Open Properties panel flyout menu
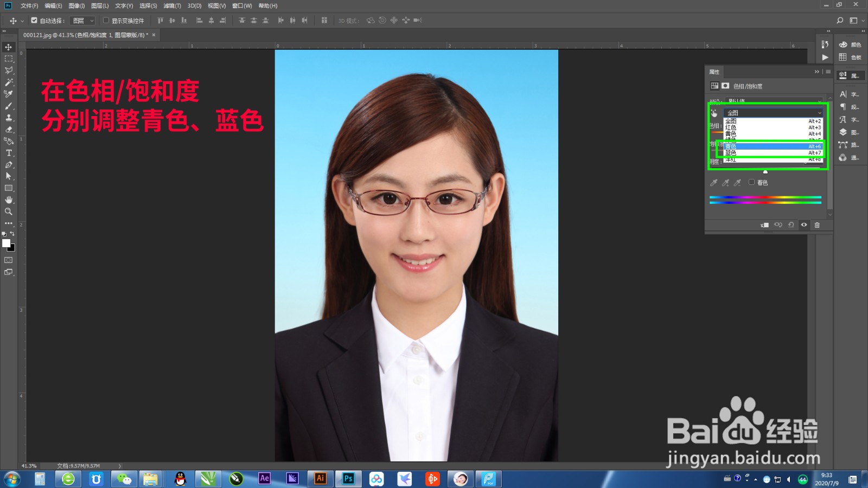Image resolution: width=868 pixels, height=488 pixels. tap(828, 72)
